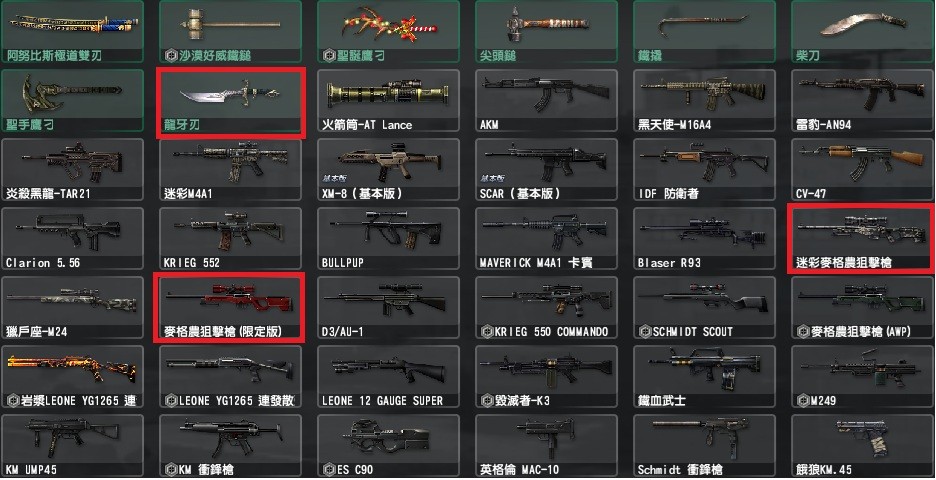936x480 pixels.
Task: Select the M249 machine gun
Action: click(863, 376)
